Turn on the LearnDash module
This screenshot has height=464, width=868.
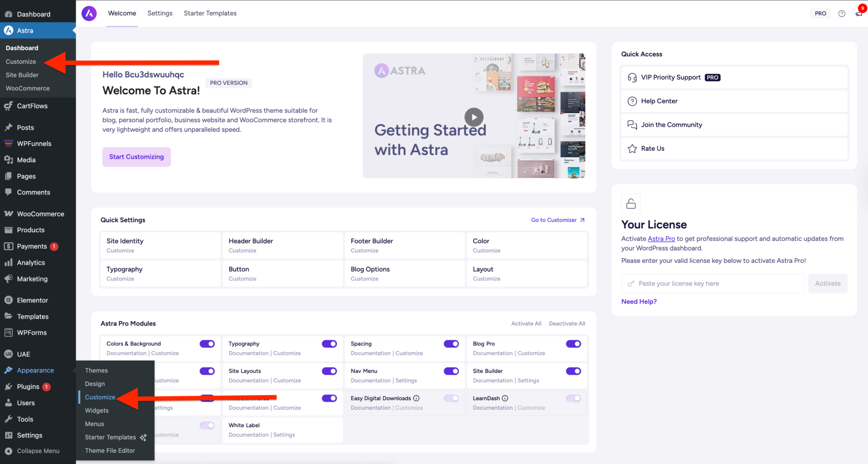tap(574, 398)
